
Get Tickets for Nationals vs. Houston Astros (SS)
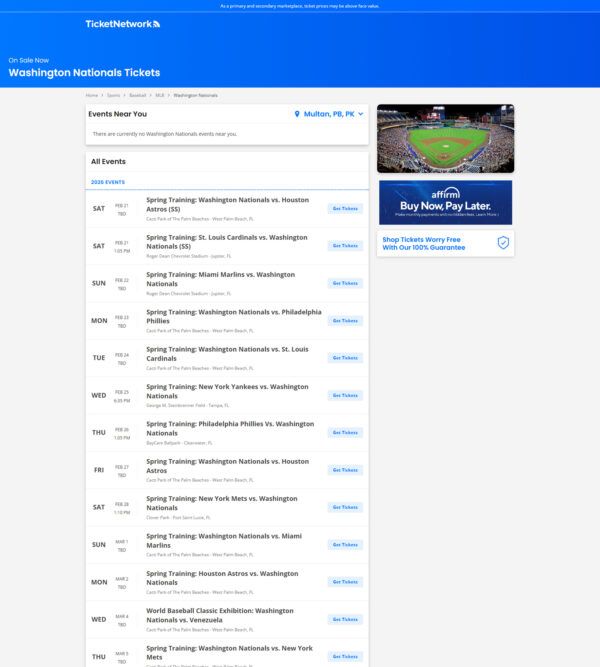[345, 208]
